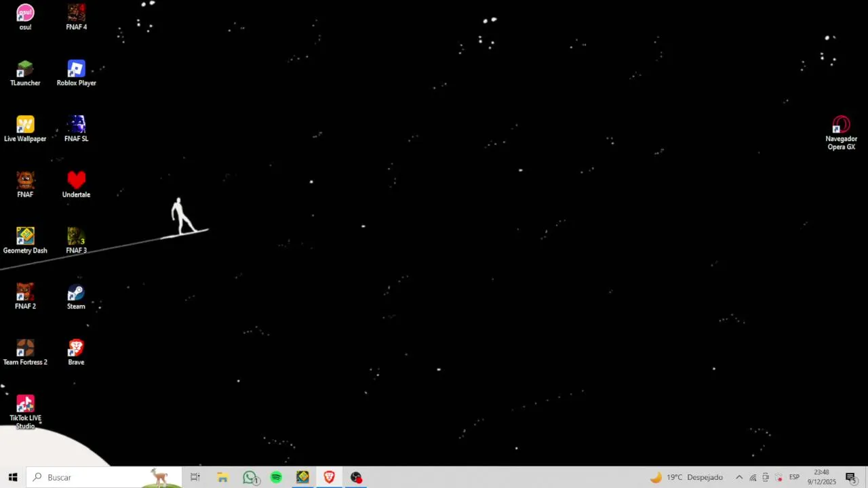Click the Buscar search field
868x488 pixels.
point(104,477)
